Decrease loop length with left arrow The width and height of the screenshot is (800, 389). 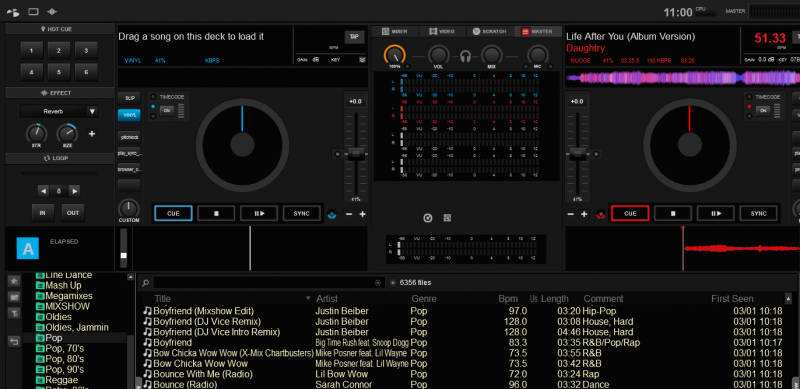[x=44, y=191]
